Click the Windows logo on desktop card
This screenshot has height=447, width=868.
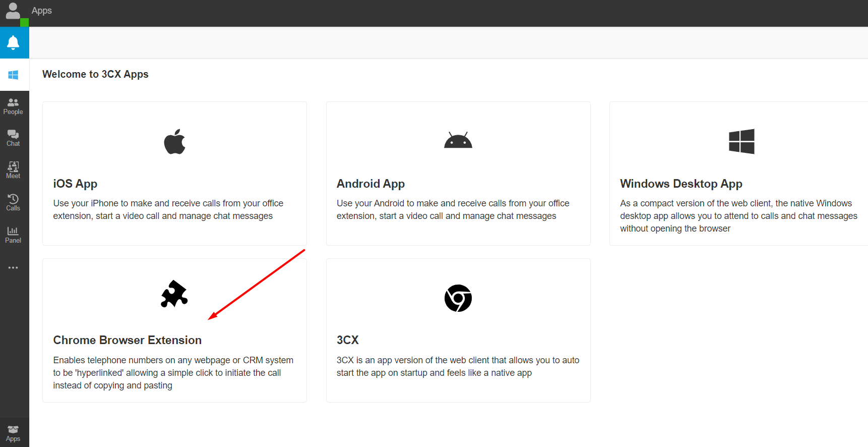pyautogui.click(x=741, y=141)
